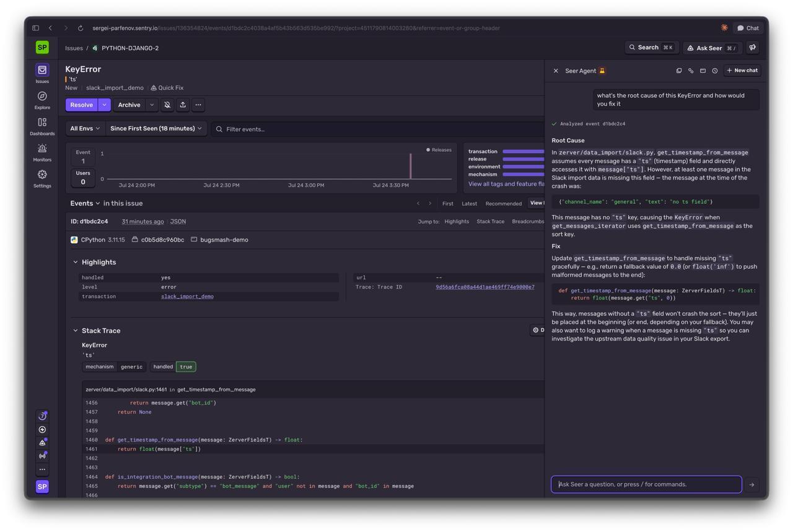
Task: Open Settings in the left sidebar
Action: [x=42, y=178]
